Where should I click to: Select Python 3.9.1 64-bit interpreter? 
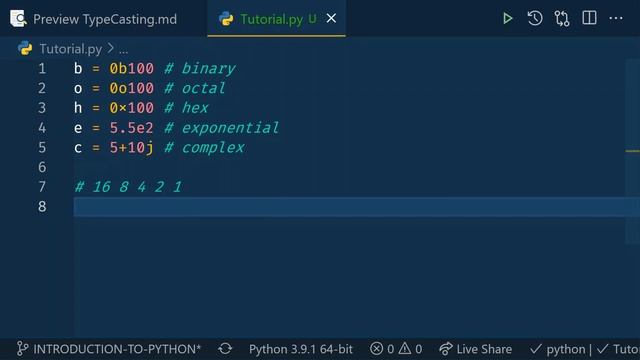pyautogui.click(x=301, y=349)
